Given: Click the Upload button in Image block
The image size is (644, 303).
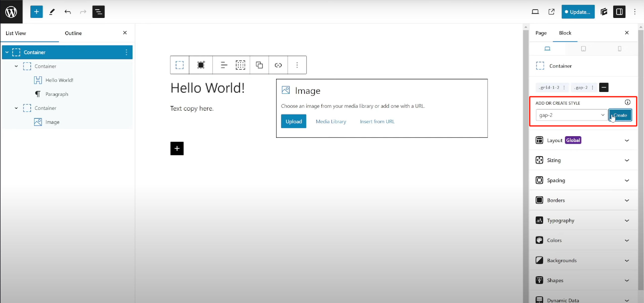Looking at the screenshot, I should 293,121.
